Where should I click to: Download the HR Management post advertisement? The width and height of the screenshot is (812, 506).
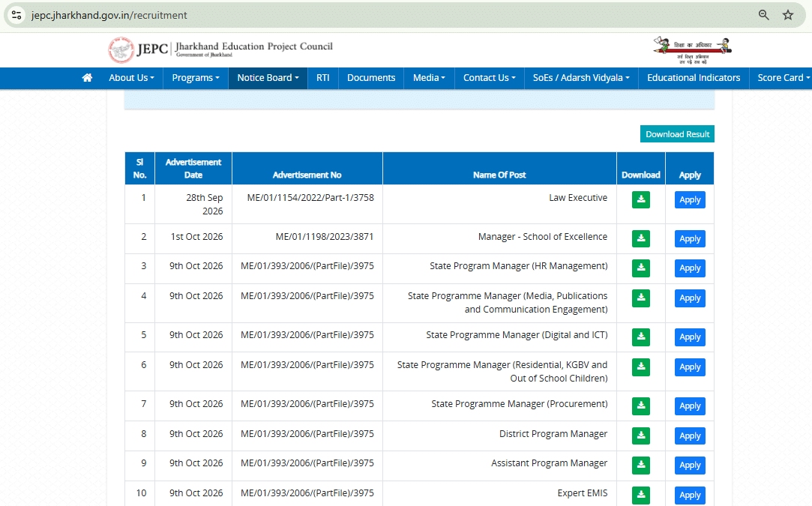(x=640, y=268)
